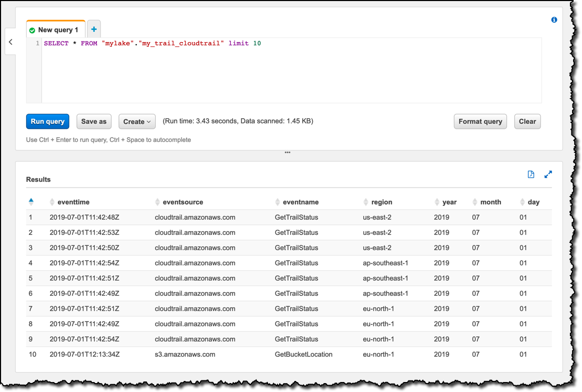Sort results by eventsource column
Image resolution: width=582 pixels, height=392 pixels.
click(179, 202)
